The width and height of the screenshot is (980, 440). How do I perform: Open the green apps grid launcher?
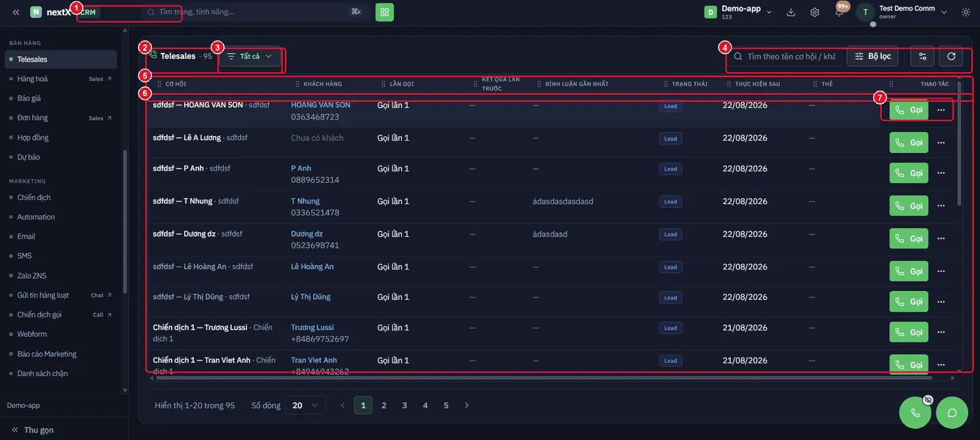point(385,12)
